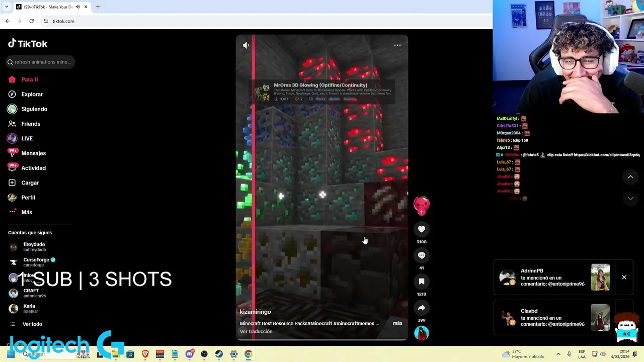Mute the tab via its audio icon
Screen dimensions: 644x362
tap(77, 7)
